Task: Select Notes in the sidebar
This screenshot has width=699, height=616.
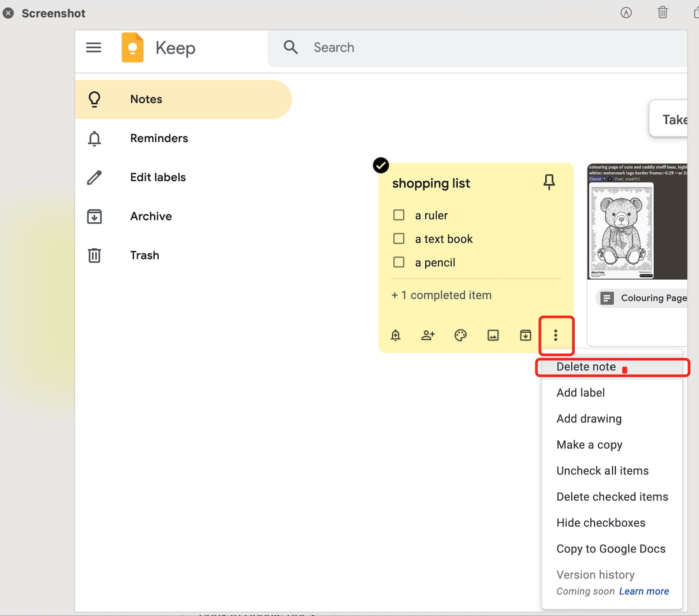Action: tap(183, 99)
